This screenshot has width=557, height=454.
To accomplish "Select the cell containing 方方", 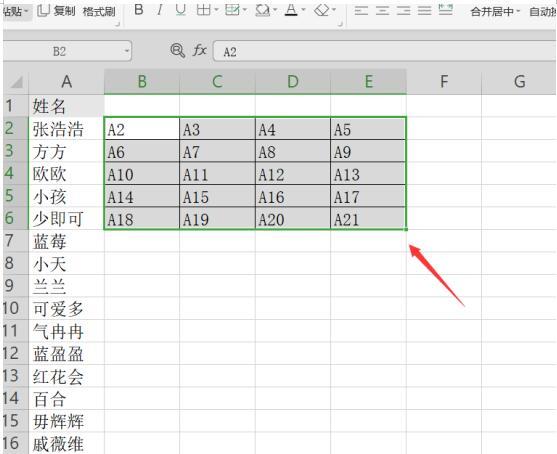I will (x=66, y=151).
